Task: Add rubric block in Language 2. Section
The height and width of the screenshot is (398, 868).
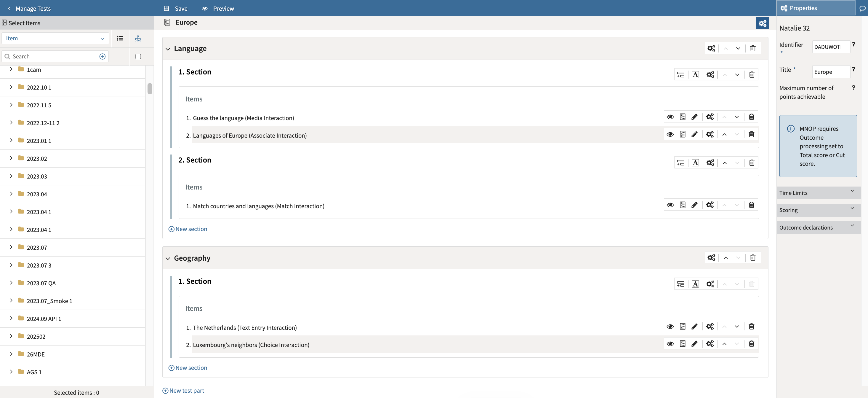Action: [x=680, y=163]
